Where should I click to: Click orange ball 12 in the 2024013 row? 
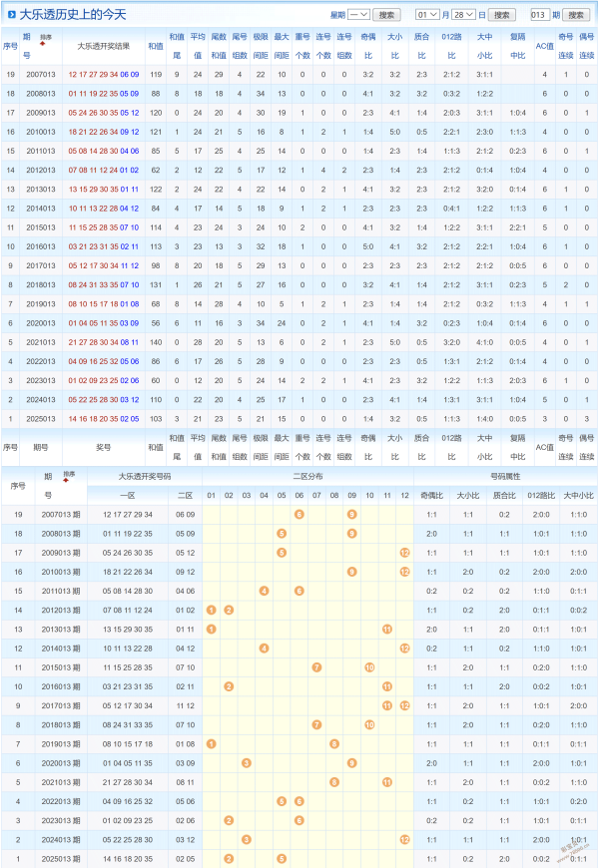tap(403, 839)
